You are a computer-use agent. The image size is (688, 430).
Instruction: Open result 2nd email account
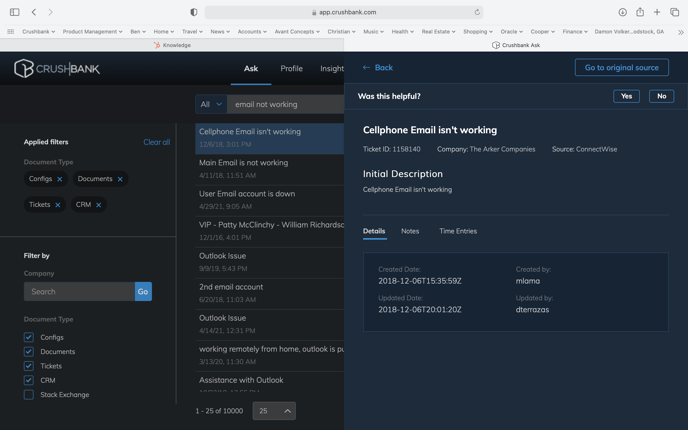point(269,294)
